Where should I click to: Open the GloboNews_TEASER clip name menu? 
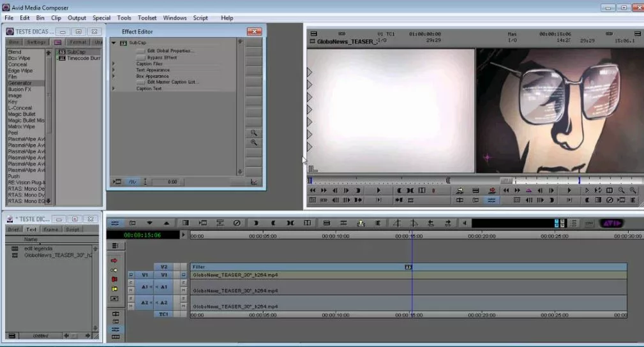[x=346, y=41]
